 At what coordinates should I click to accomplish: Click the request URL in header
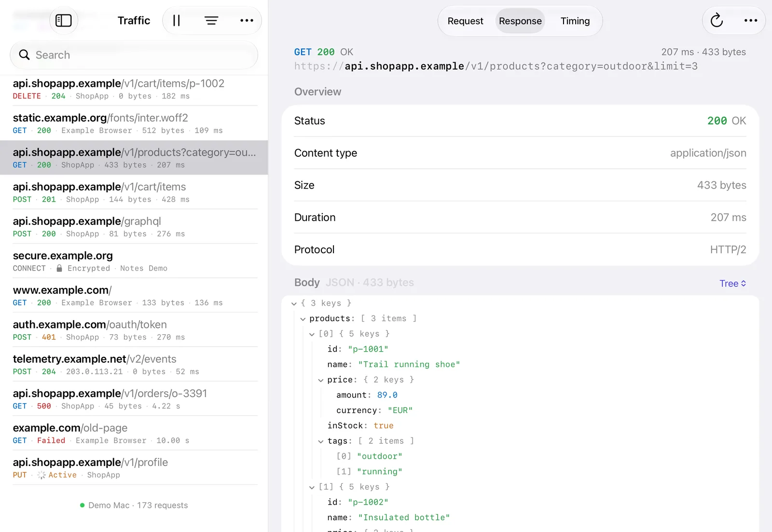[x=496, y=66]
